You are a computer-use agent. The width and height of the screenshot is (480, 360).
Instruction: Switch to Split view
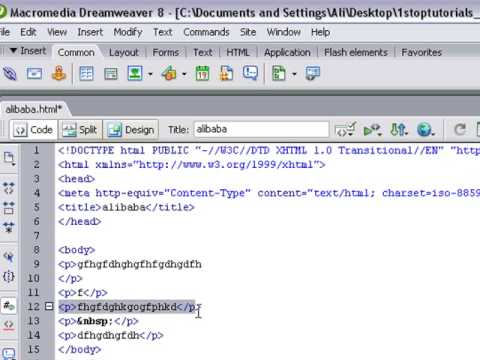[x=80, y=130]
